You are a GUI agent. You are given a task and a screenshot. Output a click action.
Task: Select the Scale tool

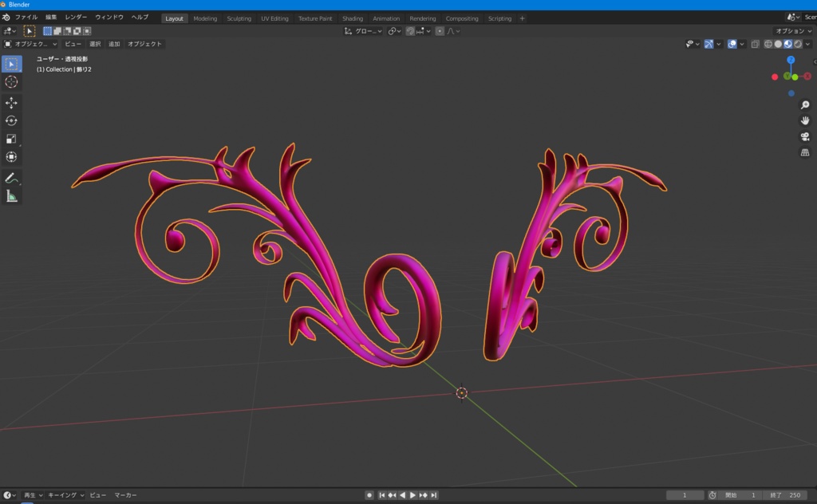point(11,139)
